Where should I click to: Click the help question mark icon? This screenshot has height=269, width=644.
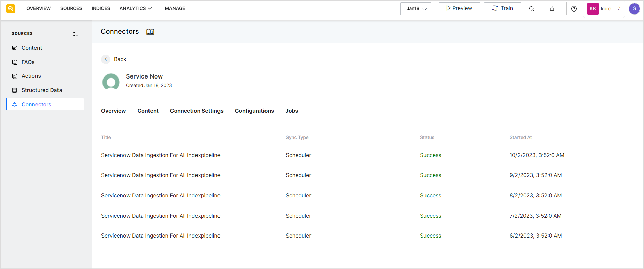(574, 9)
